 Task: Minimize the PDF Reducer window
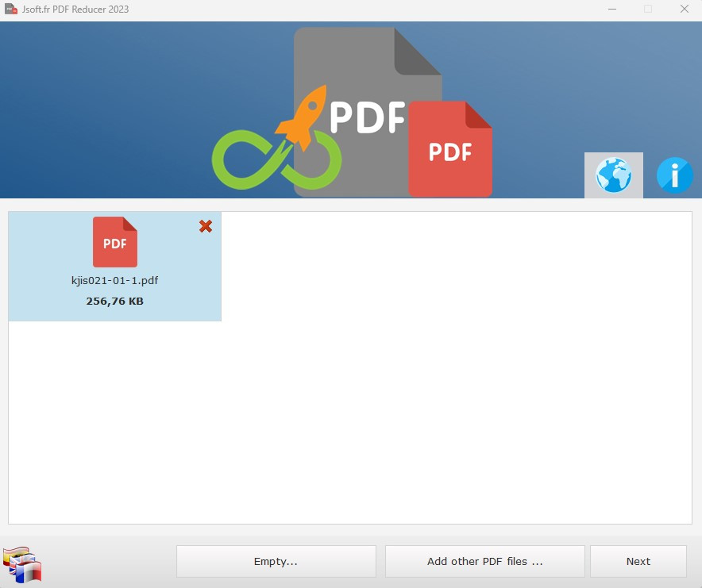coord(612,9)
